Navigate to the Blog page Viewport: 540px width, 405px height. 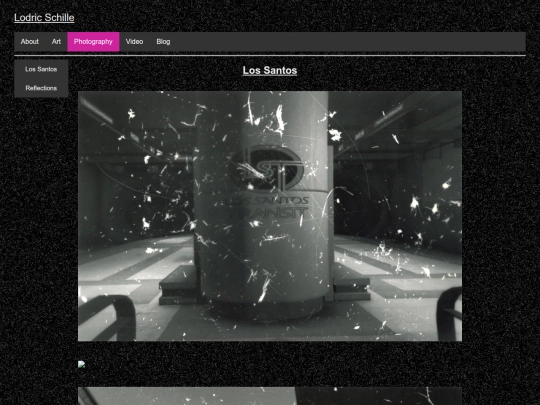[163, 42]
